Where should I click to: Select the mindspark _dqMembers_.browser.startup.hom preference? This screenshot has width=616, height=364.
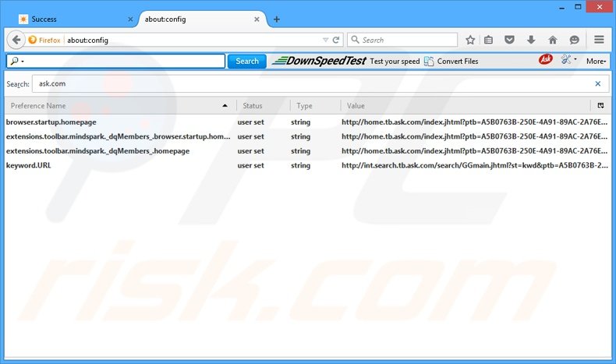point(119,136)
